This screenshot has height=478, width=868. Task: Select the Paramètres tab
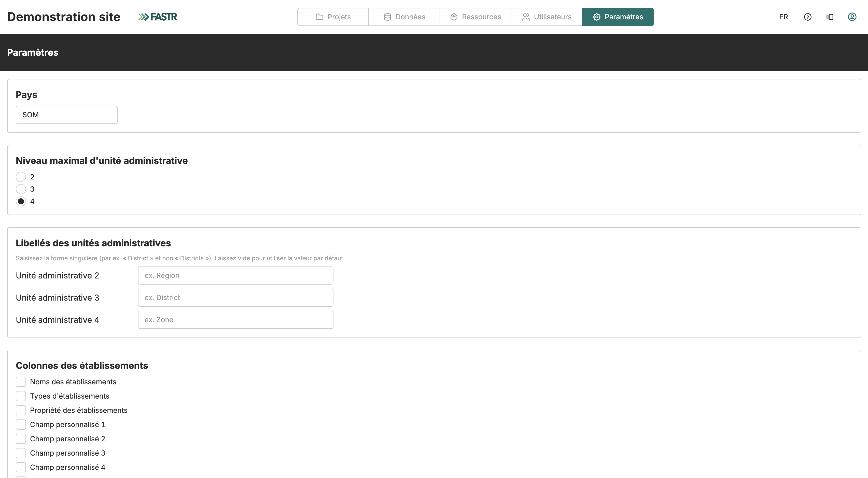[618, 17]
